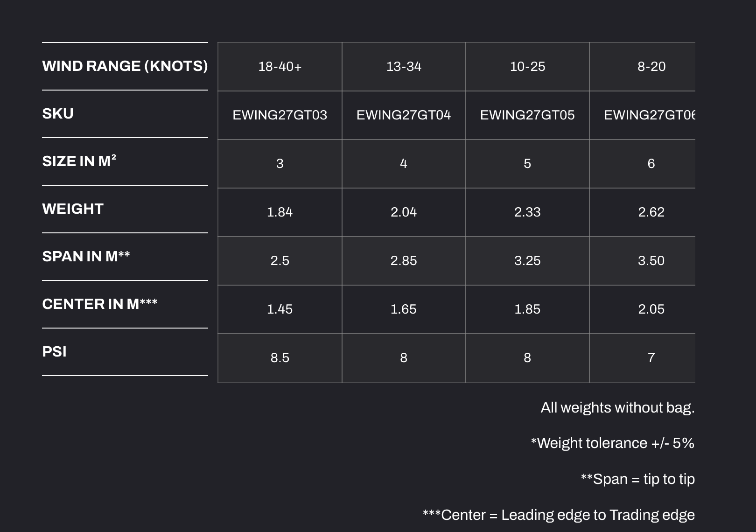The width and height of the screenshot is (756, 532).
Task: Select the PSI row label
Action: click(54, 351)
